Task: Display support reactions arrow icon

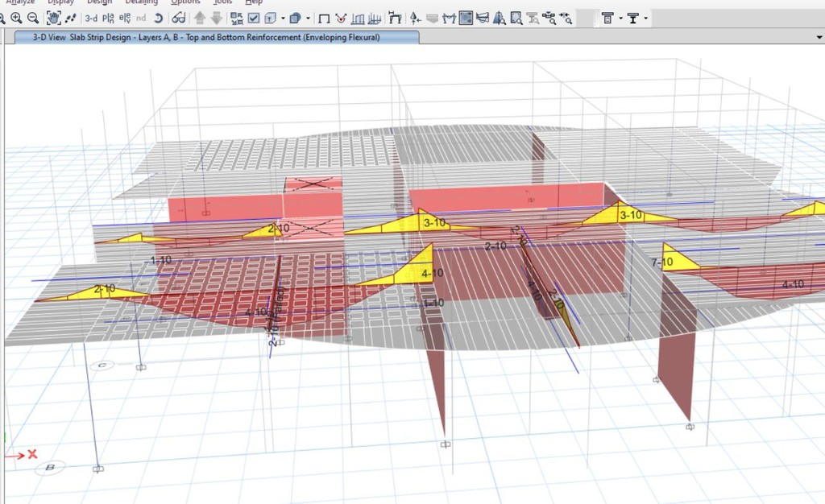Action: [415, 19]
